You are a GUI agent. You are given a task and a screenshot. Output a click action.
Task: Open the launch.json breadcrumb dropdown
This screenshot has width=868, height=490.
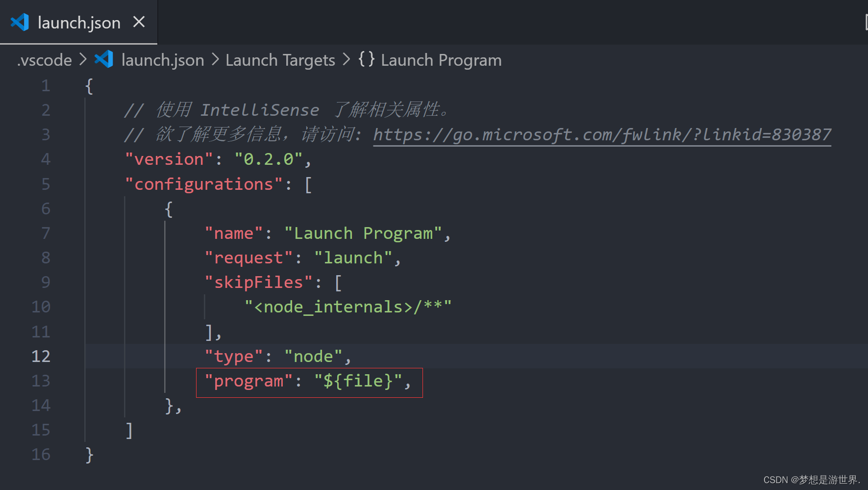click(x=162, y=59)
